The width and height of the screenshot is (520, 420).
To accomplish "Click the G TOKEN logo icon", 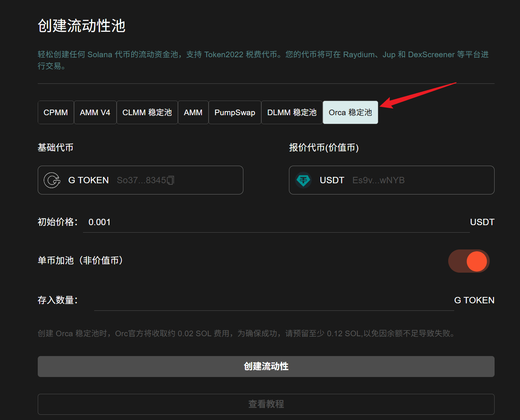I will 52,180.
